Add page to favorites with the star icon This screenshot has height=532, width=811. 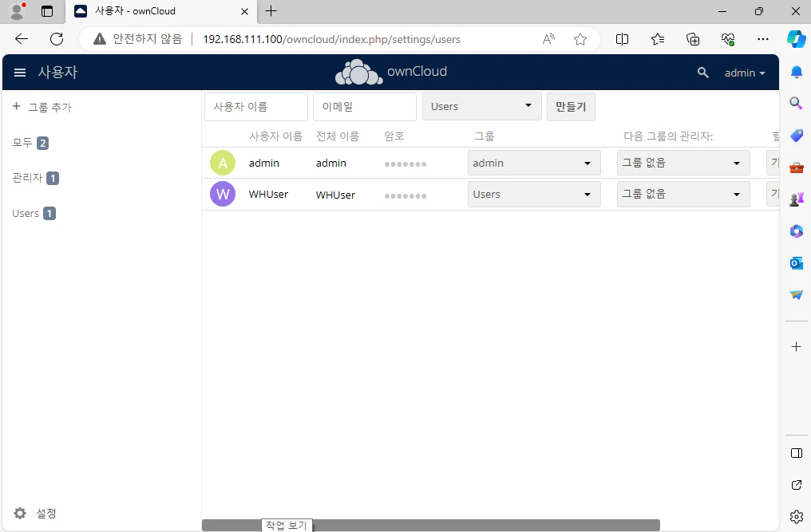tap(580, 39)
